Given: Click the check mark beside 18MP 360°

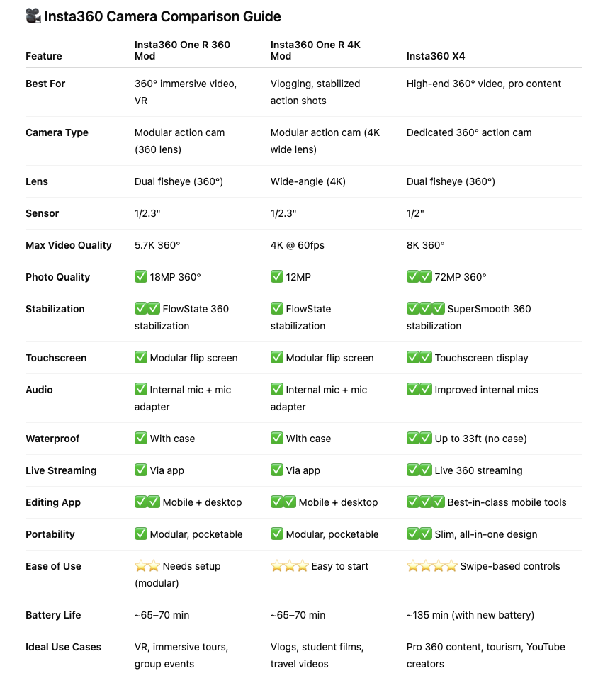Looking at the screenshot, I should pos(141,277).
